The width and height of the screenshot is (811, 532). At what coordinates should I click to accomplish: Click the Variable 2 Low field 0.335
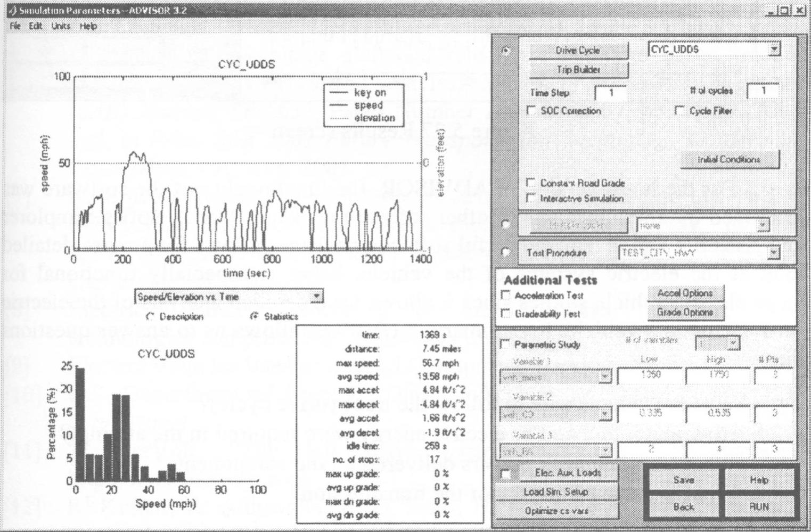pos(650,414)
